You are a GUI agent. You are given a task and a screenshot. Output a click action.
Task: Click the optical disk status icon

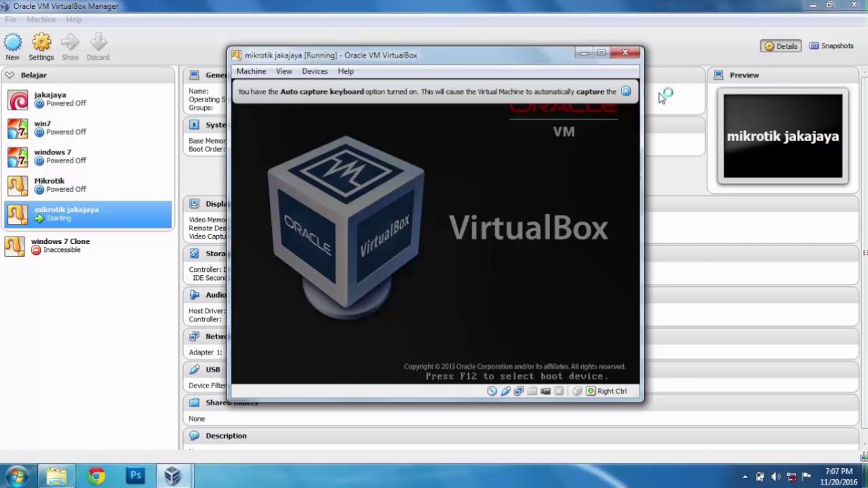coord(492,391)
